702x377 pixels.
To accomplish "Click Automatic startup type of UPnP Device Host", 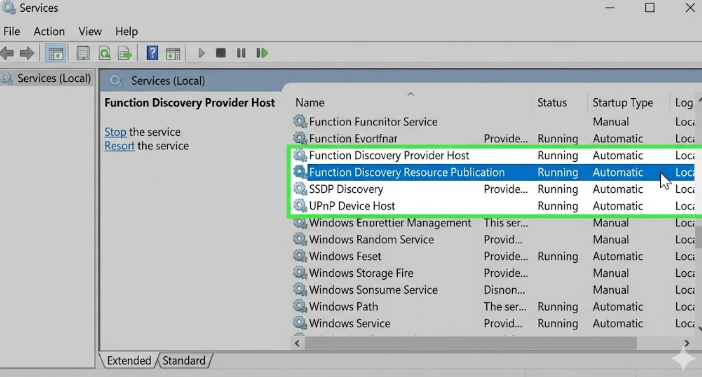I will (x=618, y=206).
